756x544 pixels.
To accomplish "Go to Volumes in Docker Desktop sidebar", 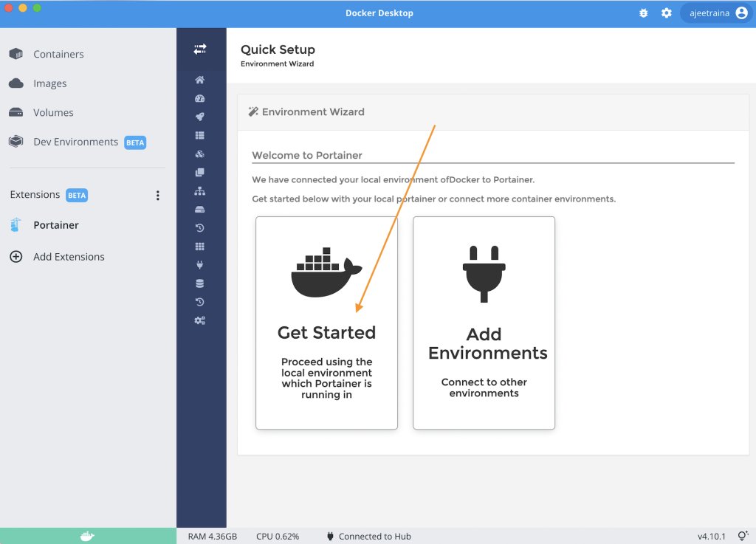I will pos(53,112).
